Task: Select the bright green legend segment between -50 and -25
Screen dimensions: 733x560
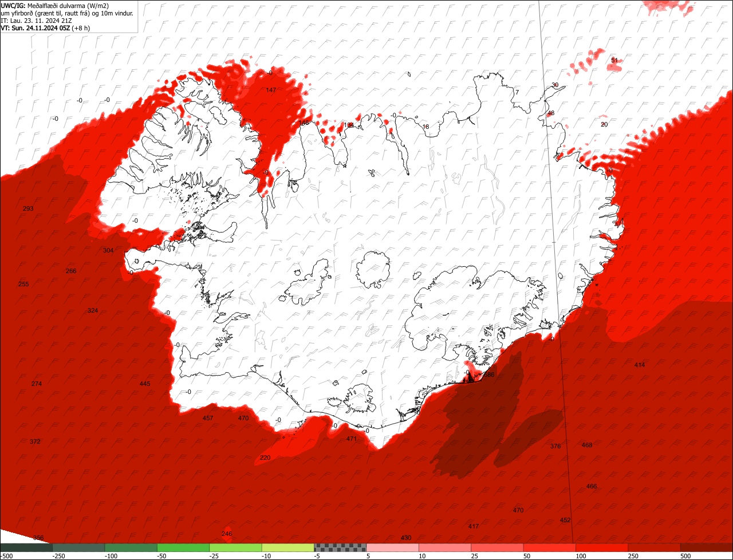Action: point(183,547)
